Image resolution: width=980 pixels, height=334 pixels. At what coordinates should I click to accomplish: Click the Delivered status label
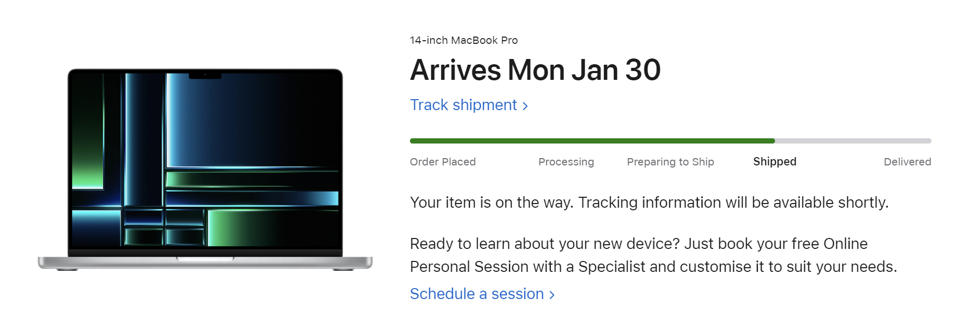point(907,162)
